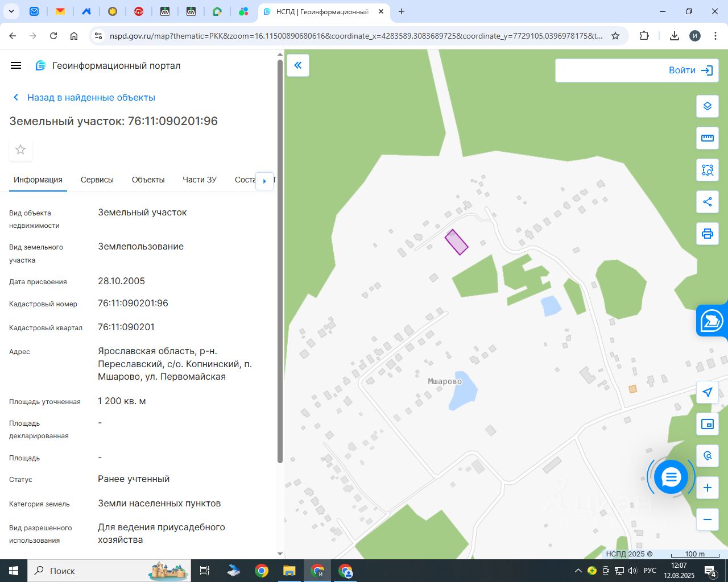Add the land plot to favorites
The image size is (728, 582).
tap(20, 149)
